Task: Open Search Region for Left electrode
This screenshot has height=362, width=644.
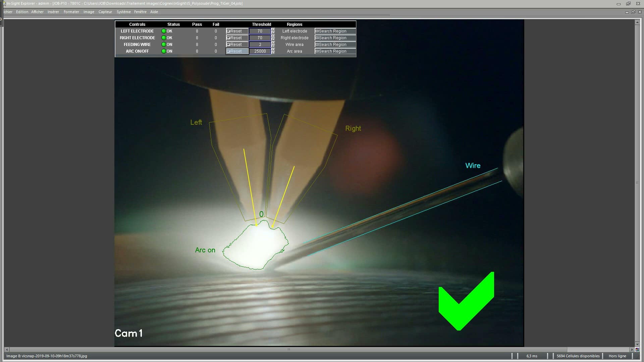Action: pos(335,31)
